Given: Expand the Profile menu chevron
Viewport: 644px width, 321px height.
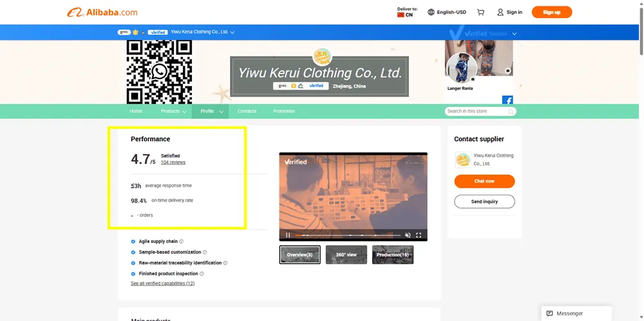Looking at the screenshot, I should (222, 112).
